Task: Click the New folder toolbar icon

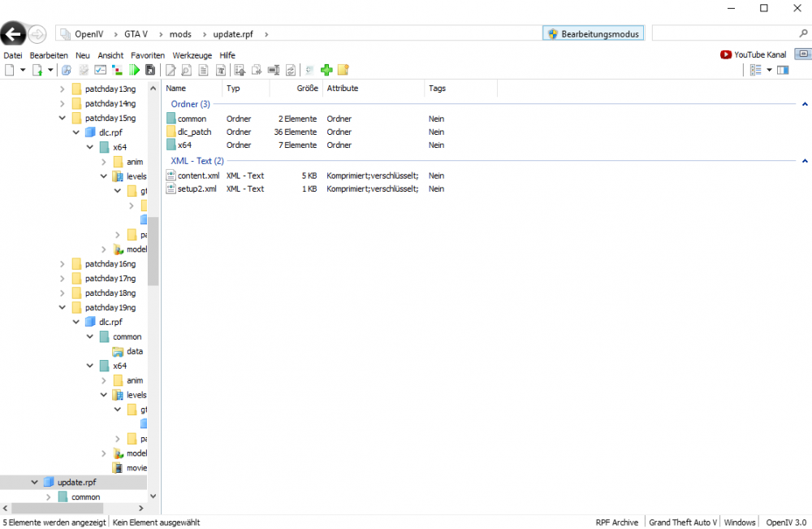Action: tap(342, 70)
